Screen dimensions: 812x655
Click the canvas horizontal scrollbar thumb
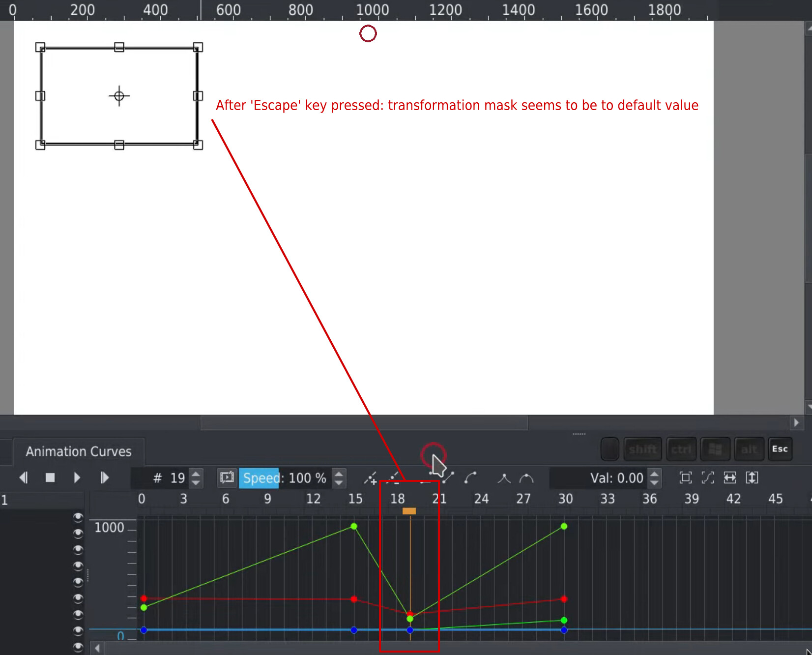(364, 422)
